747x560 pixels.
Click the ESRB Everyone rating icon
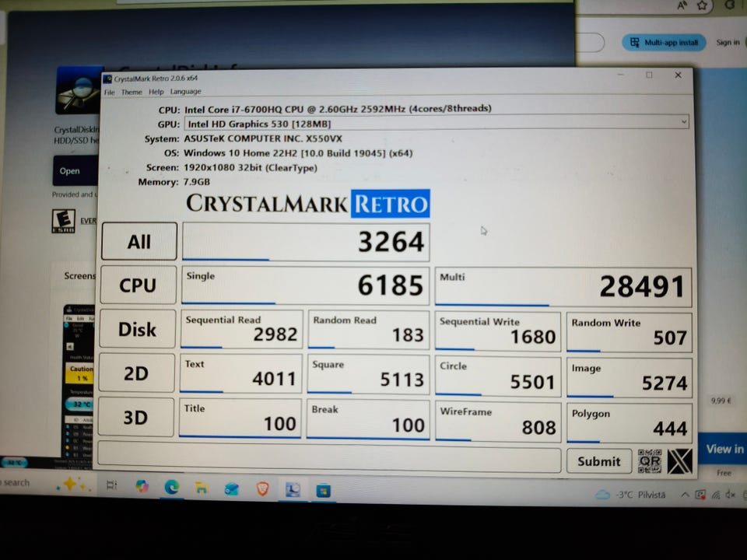coord(63,221)
